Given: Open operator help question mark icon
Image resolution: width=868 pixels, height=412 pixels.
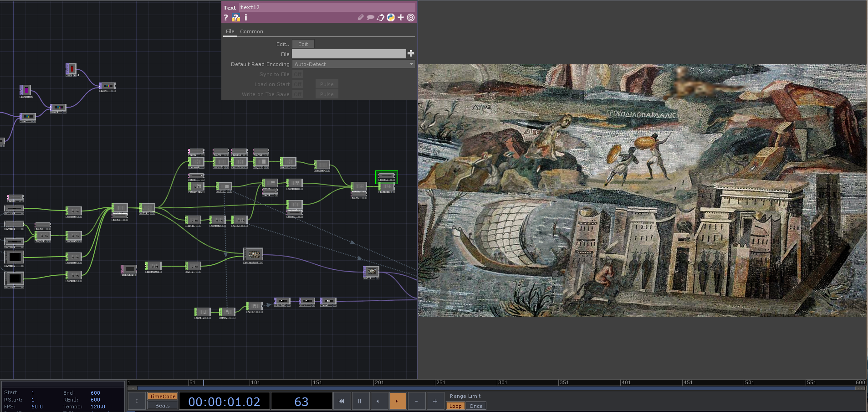Looking at the screenshot, I should pos(226,17).
